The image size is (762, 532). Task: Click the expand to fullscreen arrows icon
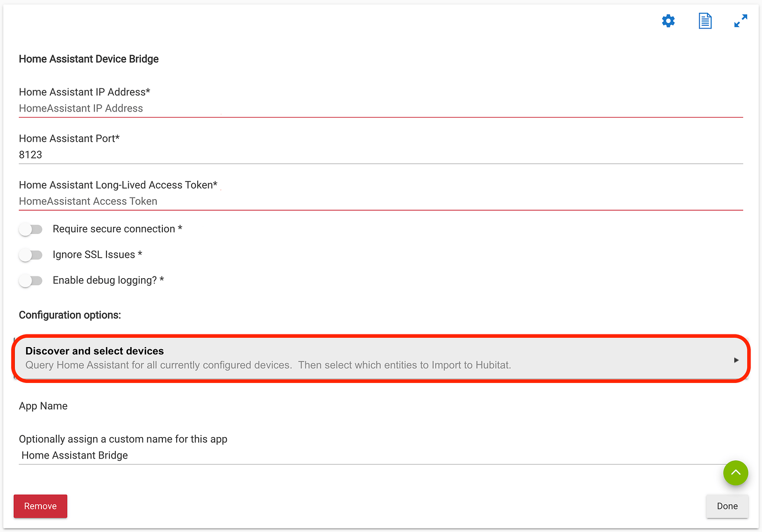tap(740, 21)
